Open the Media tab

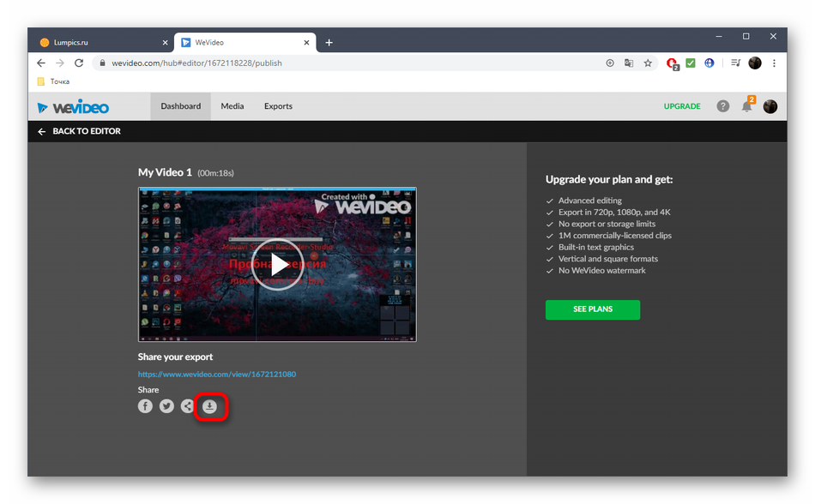[232, 106]
